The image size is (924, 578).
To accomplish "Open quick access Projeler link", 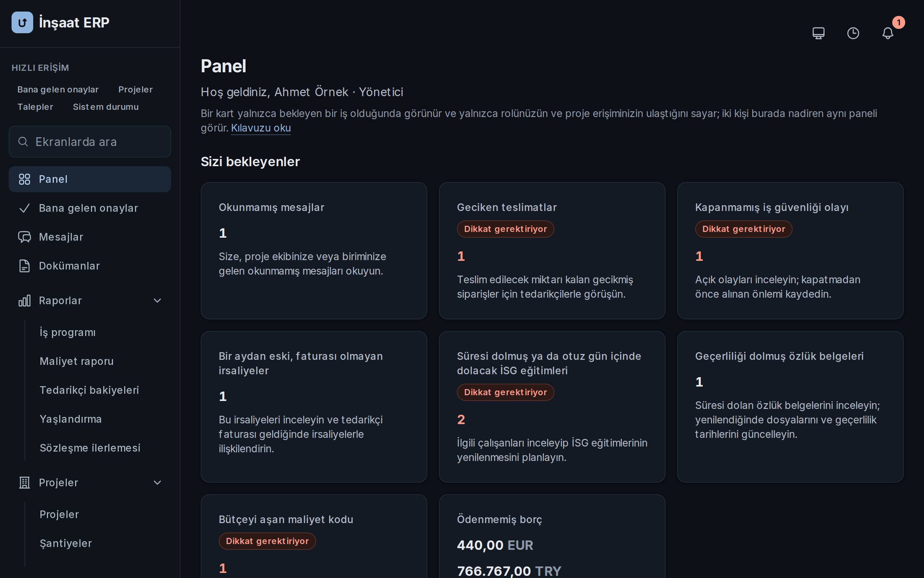I will tap(136, 90).
